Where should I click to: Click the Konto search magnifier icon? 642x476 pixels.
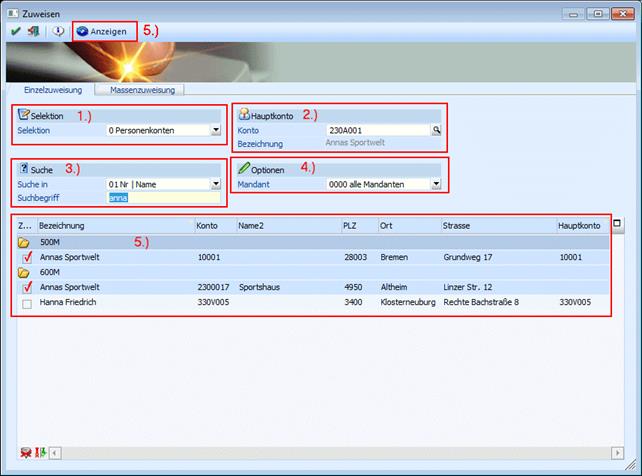coord(436,130)
